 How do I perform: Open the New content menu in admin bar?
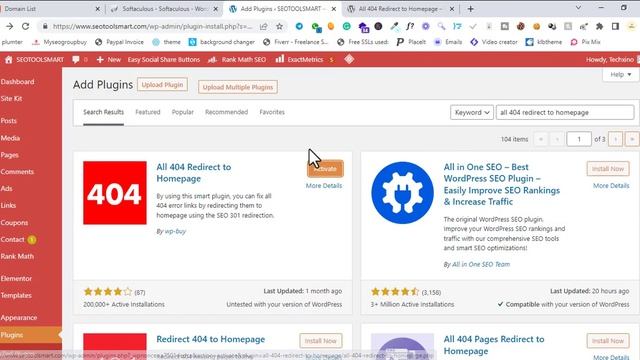109,60
